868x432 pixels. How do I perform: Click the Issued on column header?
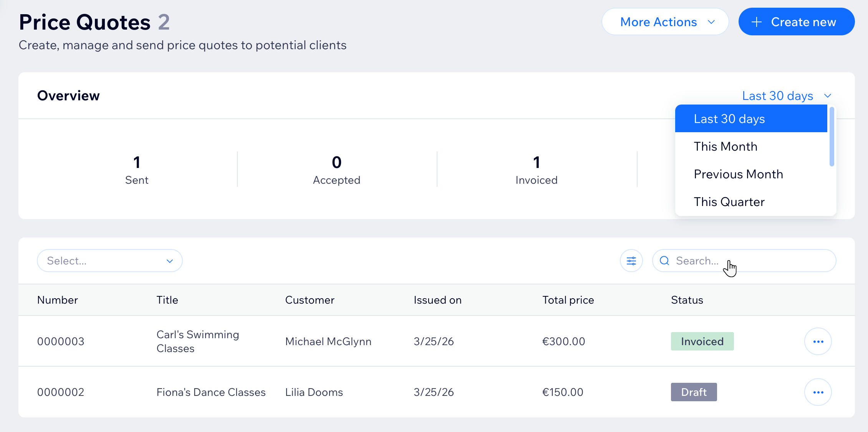437,300
